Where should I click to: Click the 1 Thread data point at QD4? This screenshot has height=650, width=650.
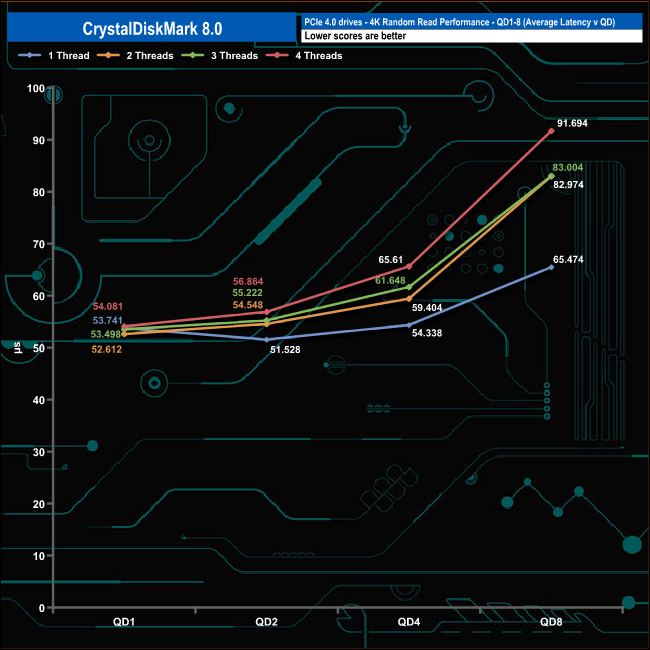(409, 325)
